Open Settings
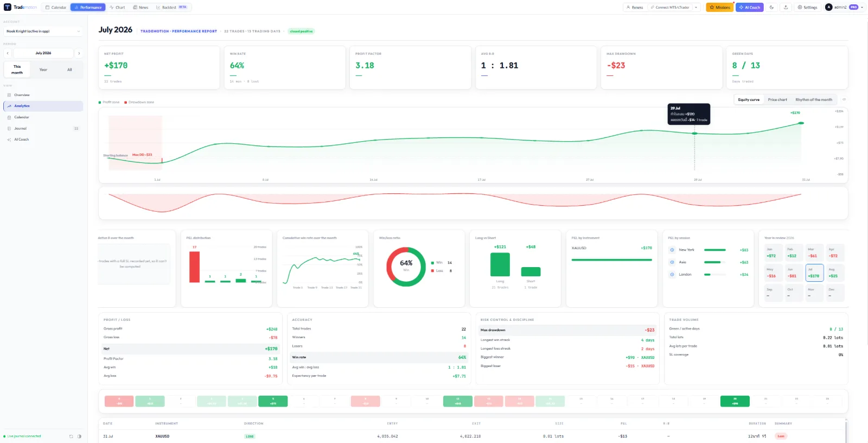The height and width of the screenshot is (443, 868). (x=807, y=8)
